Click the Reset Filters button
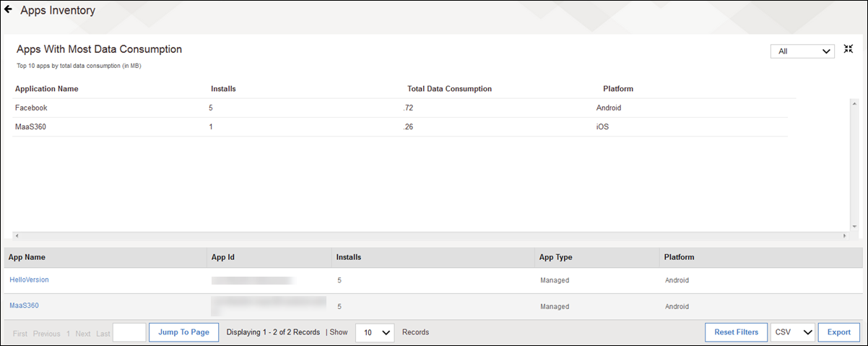The height and width of the screenshot is (346, 868). pos(736,332)
